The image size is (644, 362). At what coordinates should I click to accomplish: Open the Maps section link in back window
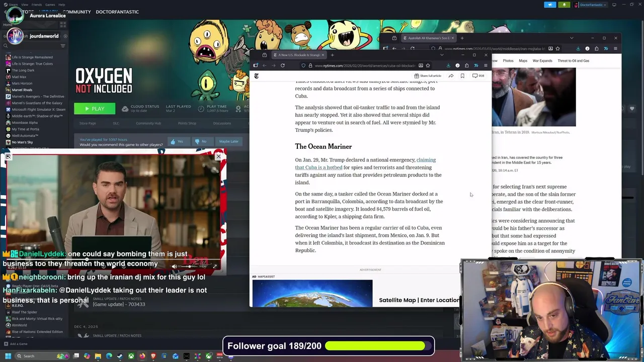[x=523, y=61]
